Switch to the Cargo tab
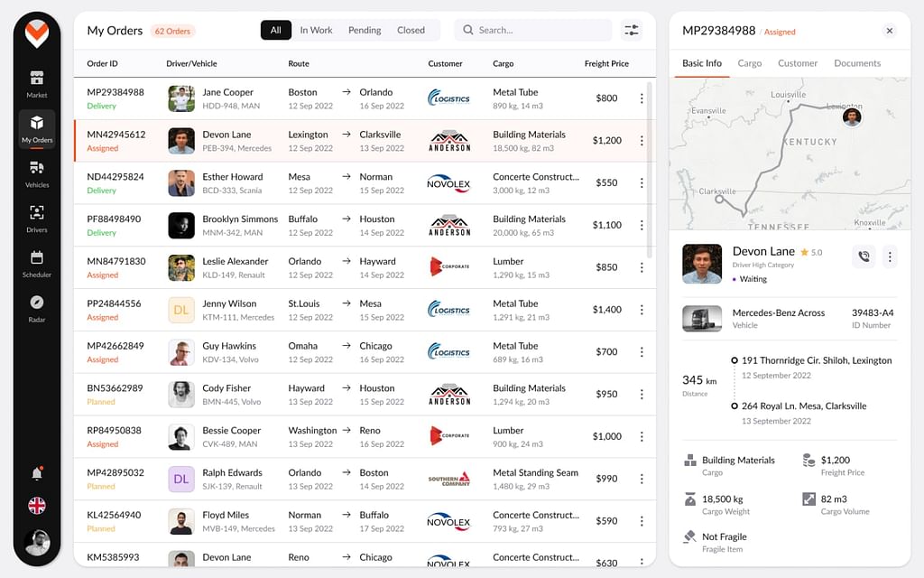924x578 pixels. point(749,63)
